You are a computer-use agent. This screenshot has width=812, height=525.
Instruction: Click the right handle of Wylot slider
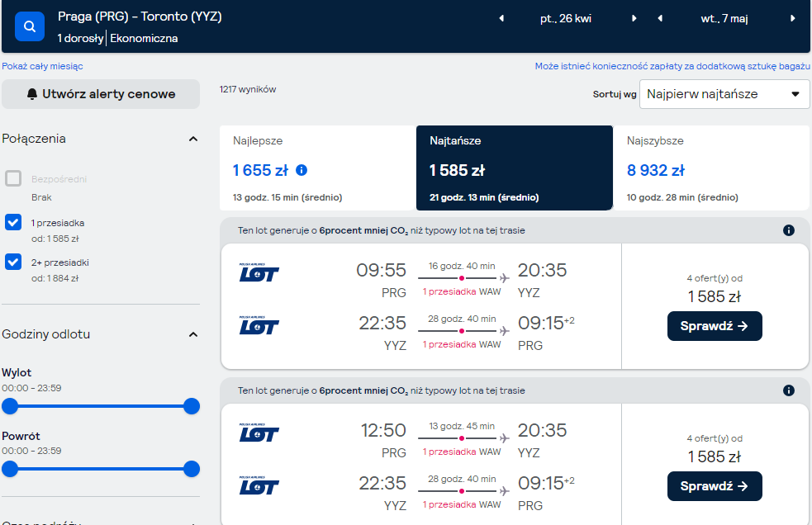click(x=192, y=406)
